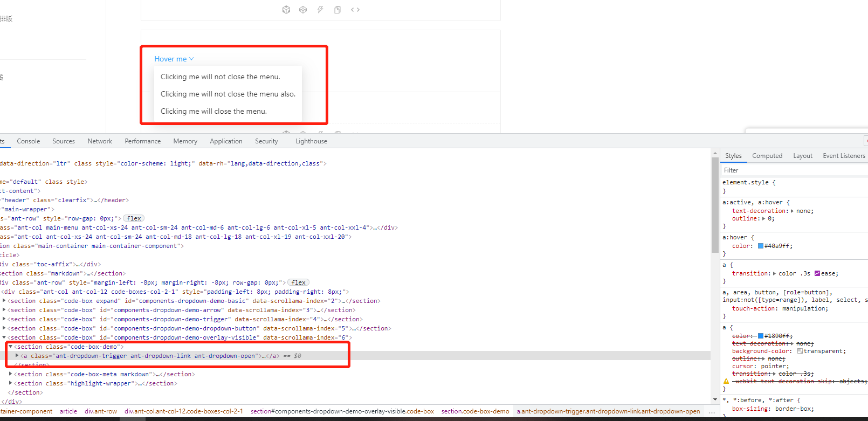868x421 pixels.
Task: Open the Hover me dropdown trigger
Action: coord(174,59)
